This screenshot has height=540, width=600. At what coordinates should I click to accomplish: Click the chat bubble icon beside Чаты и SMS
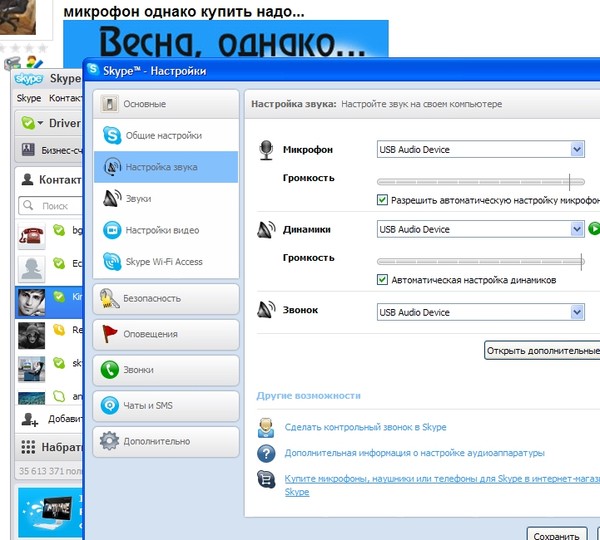pos(109,405)
